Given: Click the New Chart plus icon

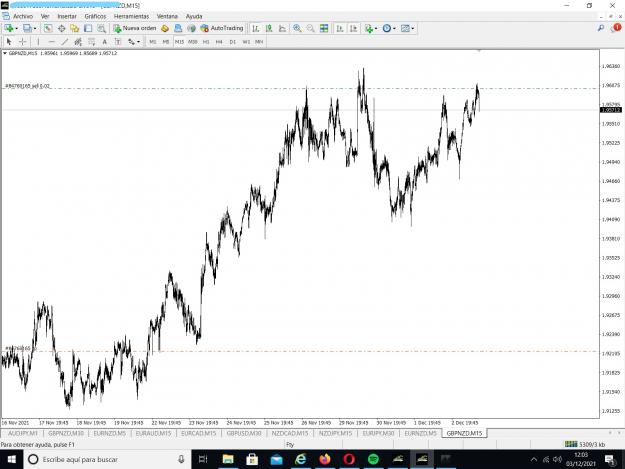Looking at the screenshot, I should 9,28.
